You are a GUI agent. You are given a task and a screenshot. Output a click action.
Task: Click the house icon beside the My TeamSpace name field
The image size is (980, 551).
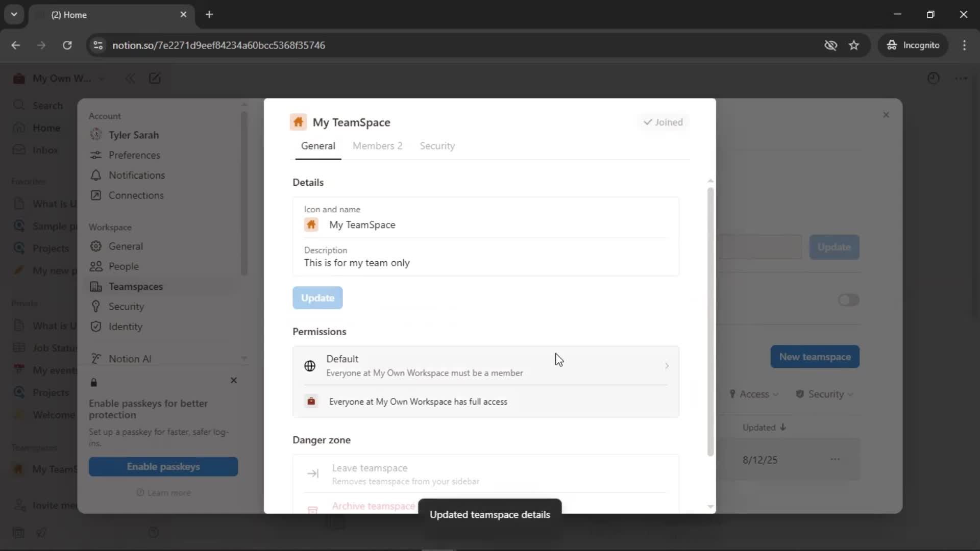311,224
